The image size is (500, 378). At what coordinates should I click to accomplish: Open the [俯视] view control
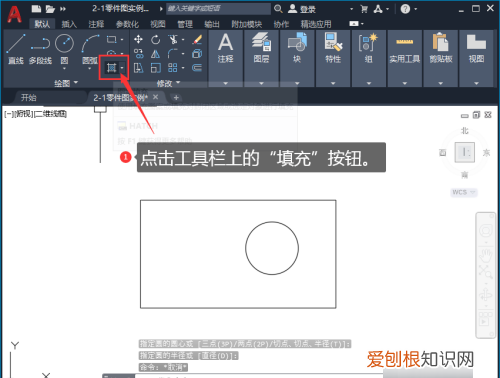23,114
